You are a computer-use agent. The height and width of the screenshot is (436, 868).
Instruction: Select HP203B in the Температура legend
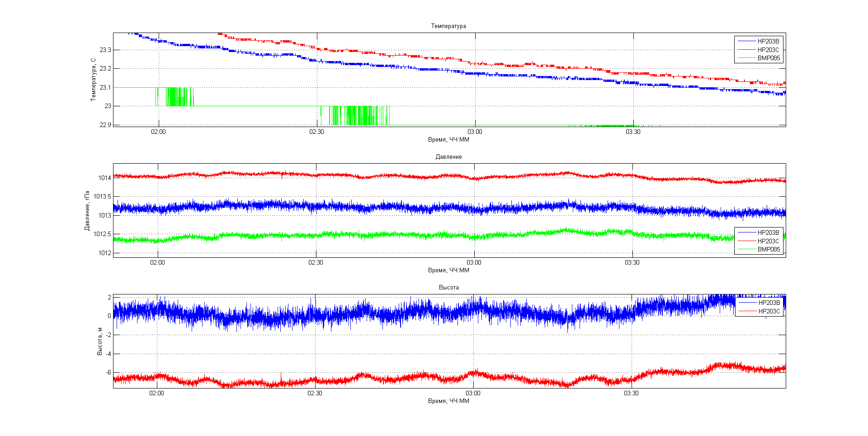769,42
